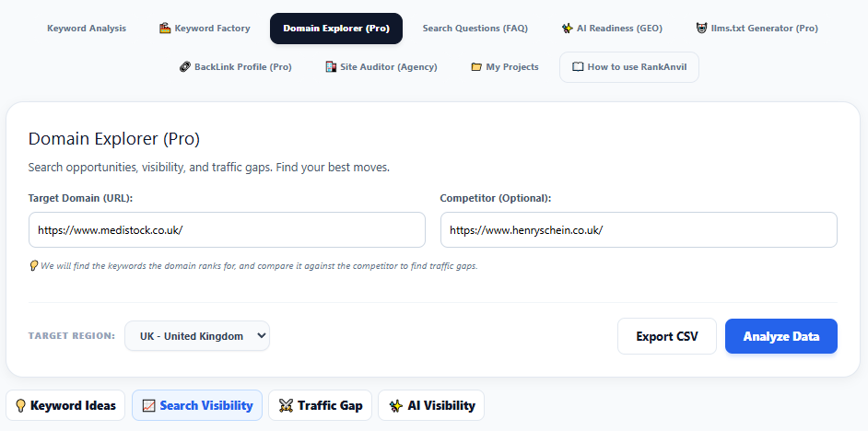The image size is (868, 431).
Task: Click into the Competitor (Optional) field
Action: [x=639, y=229]
